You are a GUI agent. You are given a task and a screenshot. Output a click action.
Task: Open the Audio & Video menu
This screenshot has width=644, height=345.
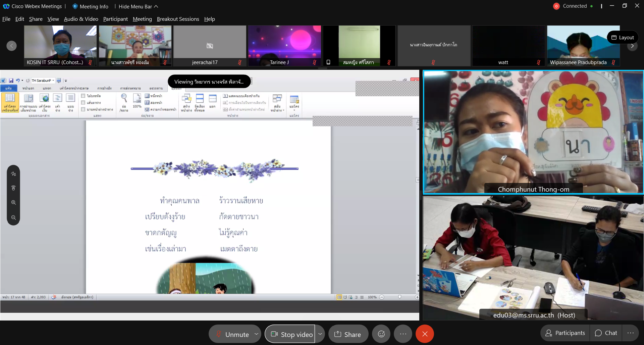pyautogui.click(x=81, y=19)
